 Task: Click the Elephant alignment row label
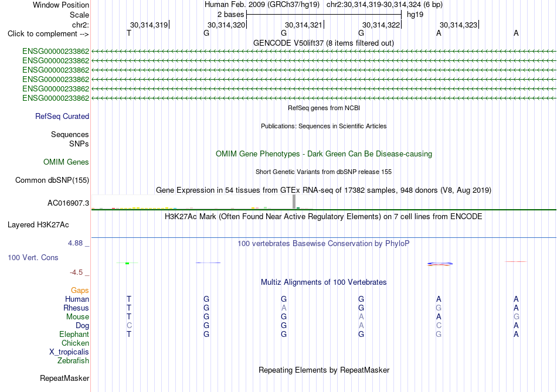coord(74,334)
